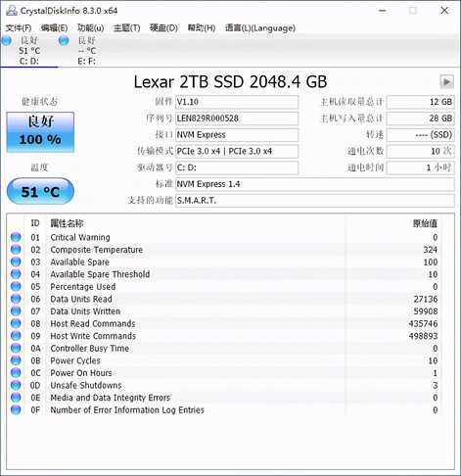The height and width of the screenshot is (476, 461).
Task: Click status icon for Data Units Written row
Action: (x=16, y=311)
